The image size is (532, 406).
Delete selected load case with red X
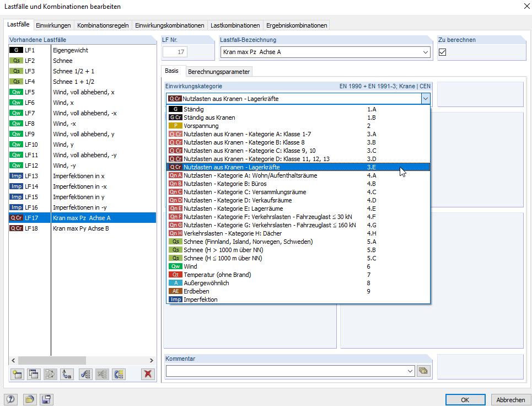pyautogui.click(x=148, y=374)
